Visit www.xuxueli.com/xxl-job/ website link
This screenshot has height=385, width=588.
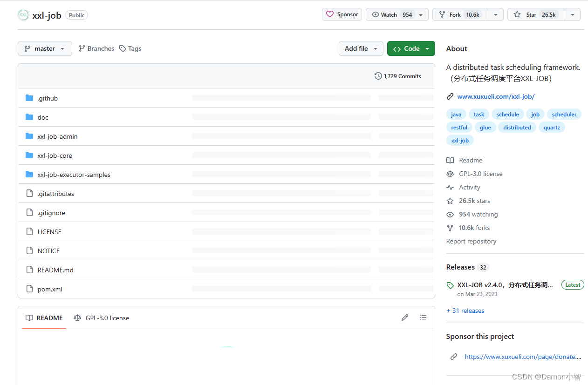[x=496, y=96]
